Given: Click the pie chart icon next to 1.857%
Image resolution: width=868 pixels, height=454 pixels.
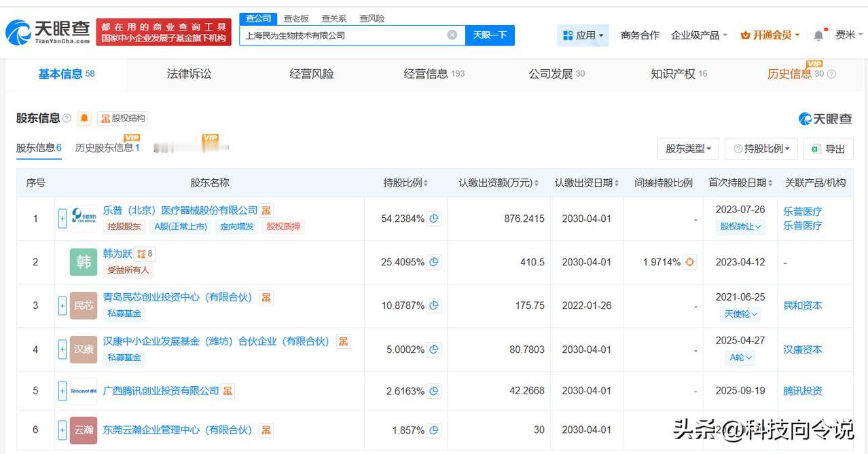Looking at the screenshot, I should (434, 430).
